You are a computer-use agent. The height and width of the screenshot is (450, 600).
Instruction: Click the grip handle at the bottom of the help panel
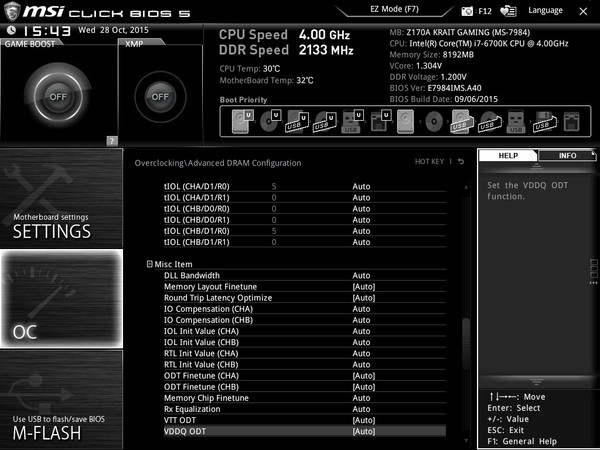pyautogui.click(x=536, y=382)
